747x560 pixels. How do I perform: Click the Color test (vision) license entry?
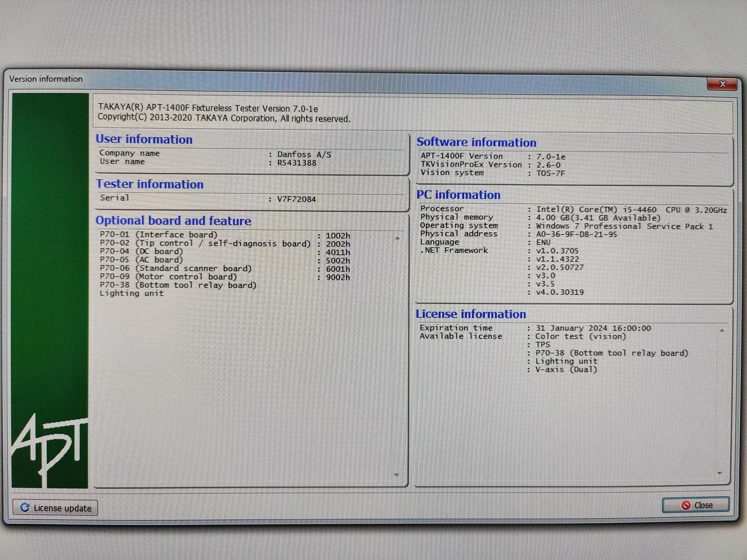click(x=581, y=337)
